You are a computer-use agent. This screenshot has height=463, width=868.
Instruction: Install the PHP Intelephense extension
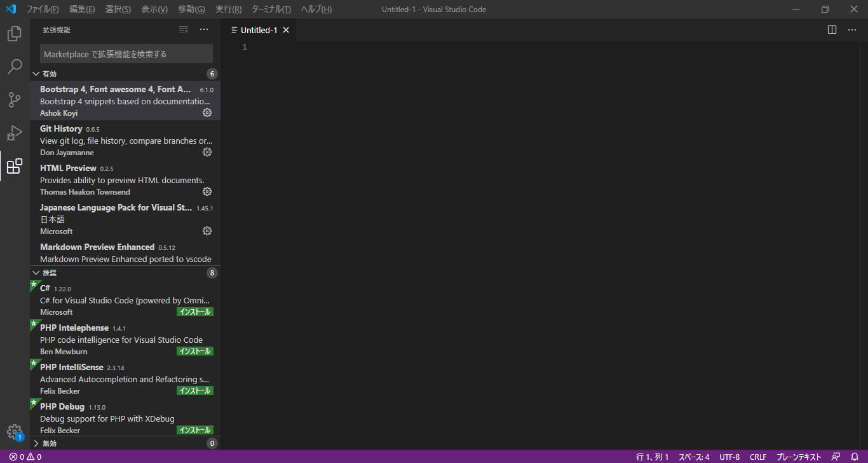coord(195,351)
